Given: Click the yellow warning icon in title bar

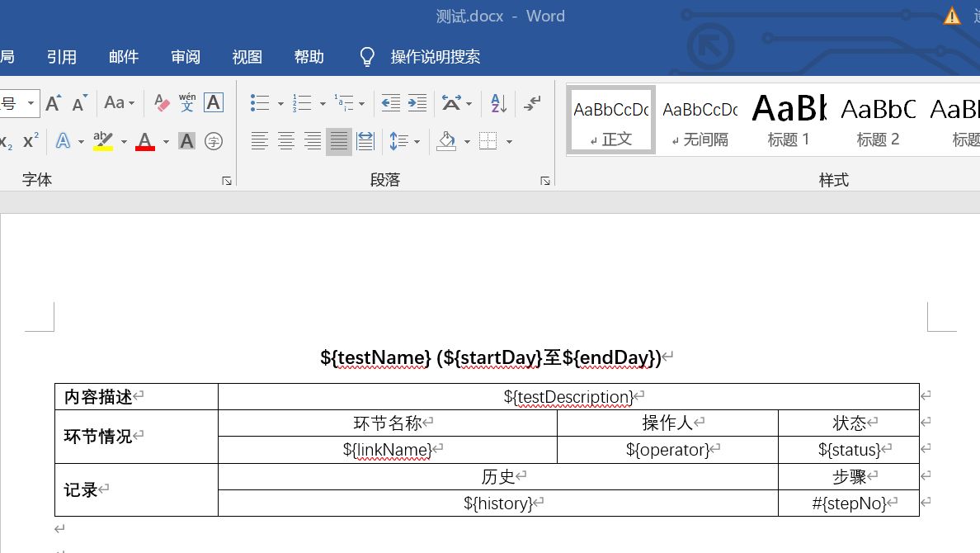Looking at the screenshot, I should pos(952,16).
